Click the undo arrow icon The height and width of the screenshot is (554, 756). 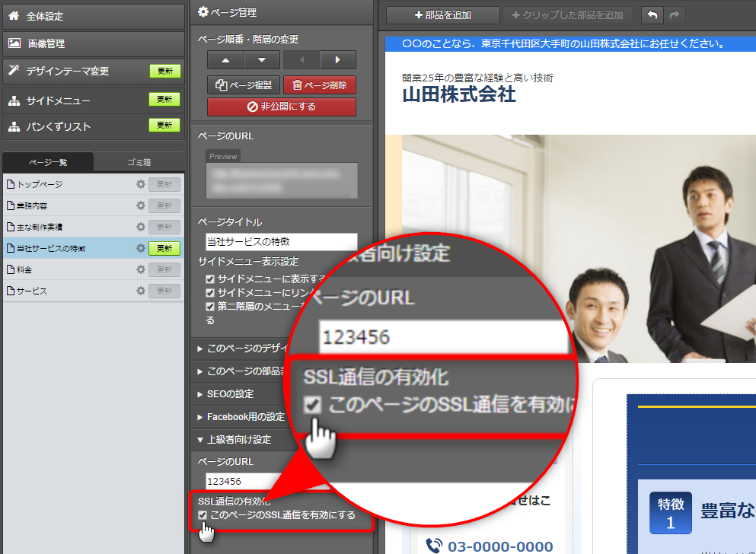pyautogui.click(x=652, y=14)
